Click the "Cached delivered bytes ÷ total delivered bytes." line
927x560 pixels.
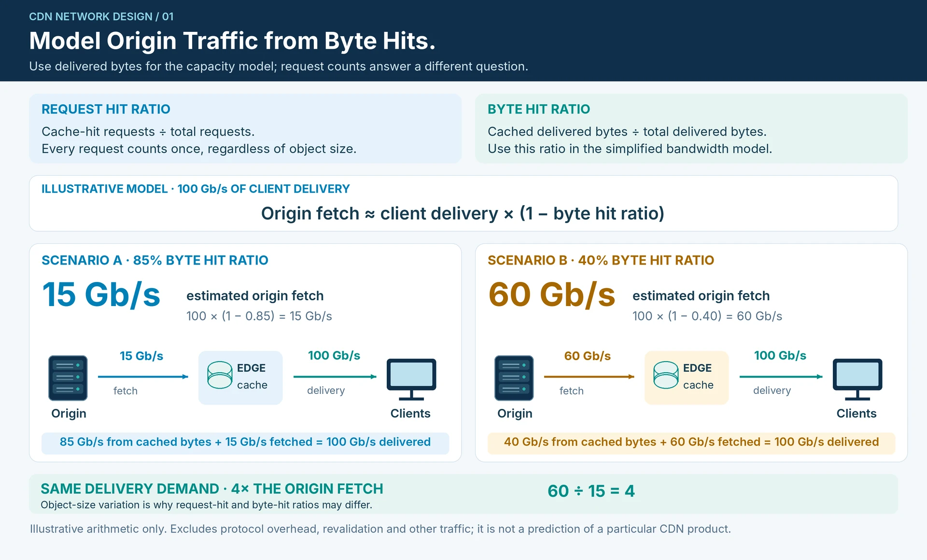pyautogui.click(x=627, y=131)
